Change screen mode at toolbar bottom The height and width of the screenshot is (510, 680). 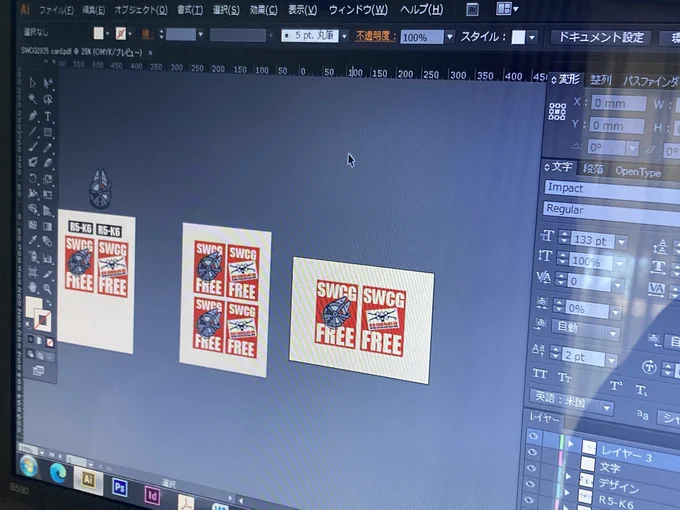click(x=39, y=371)
